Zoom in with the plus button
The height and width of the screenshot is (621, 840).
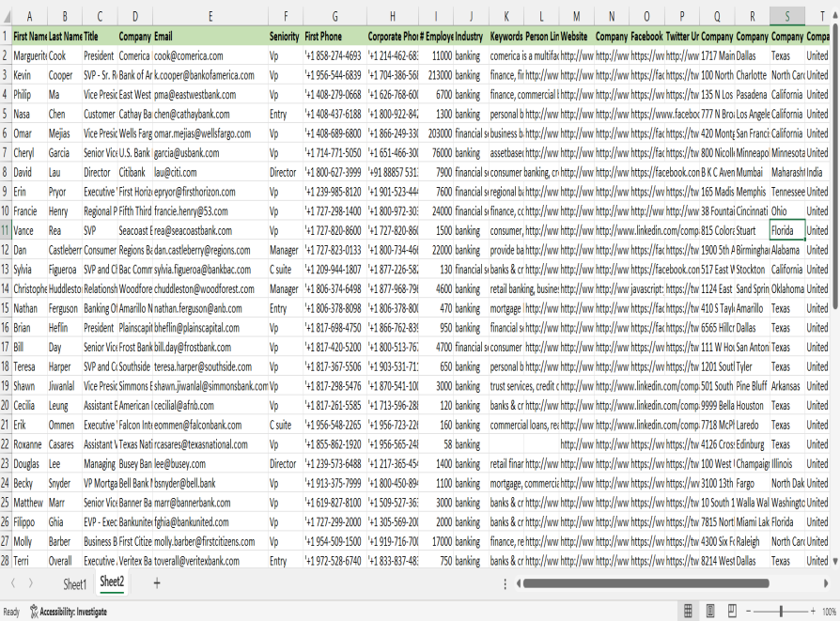pyautogui.click(x=813, y=612)
